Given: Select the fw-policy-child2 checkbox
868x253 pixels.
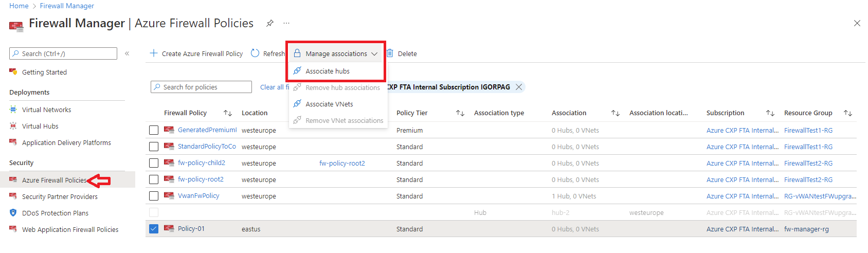Looking at the screenshot, I should click(154, 163).
